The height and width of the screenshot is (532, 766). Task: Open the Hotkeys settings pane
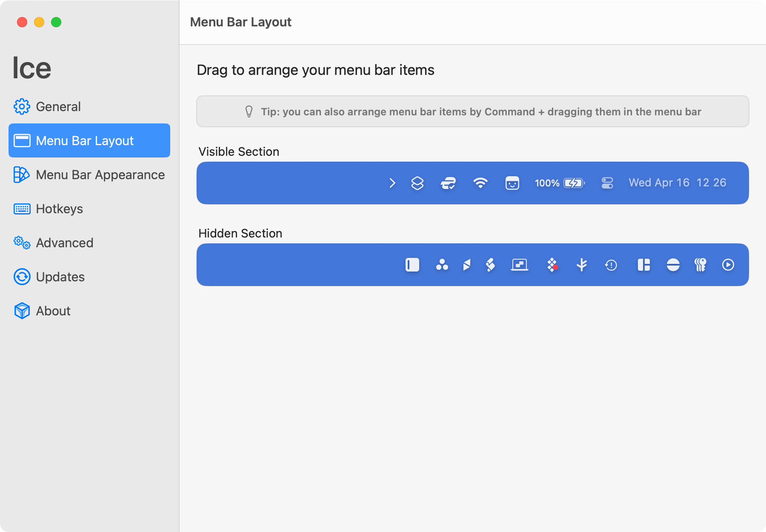(x=59, y=209)
